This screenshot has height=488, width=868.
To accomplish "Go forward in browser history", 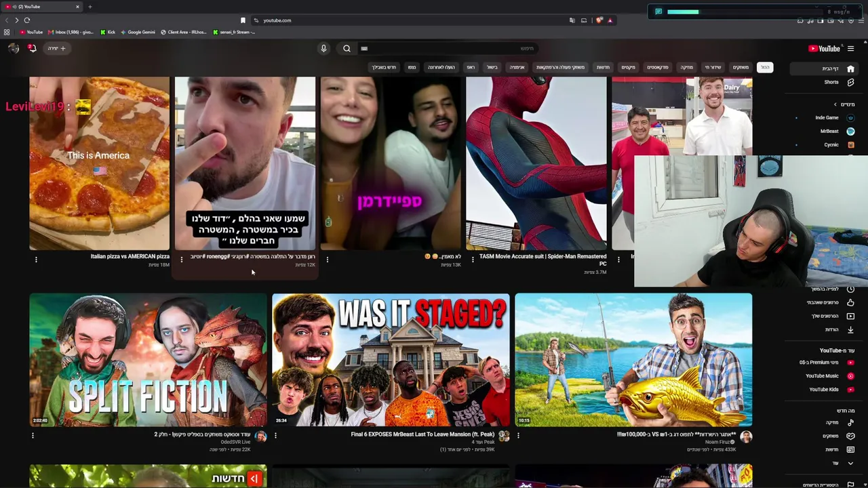I will point(16,20).
